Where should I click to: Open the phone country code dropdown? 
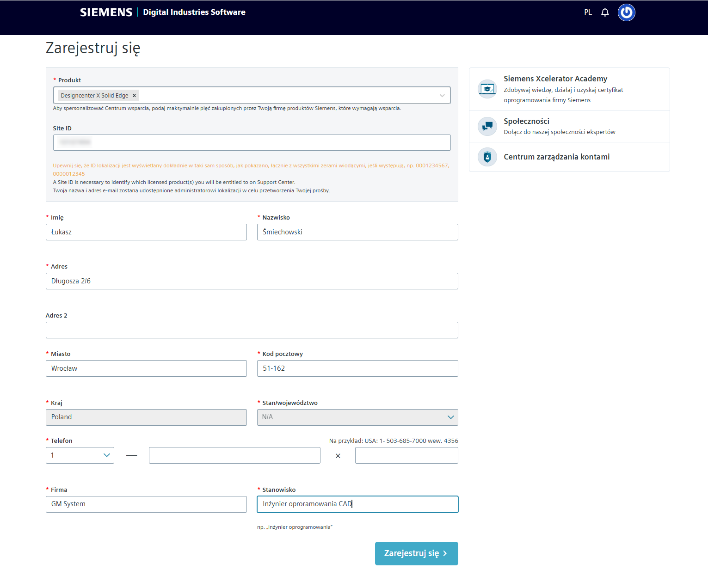click(80, 455)
